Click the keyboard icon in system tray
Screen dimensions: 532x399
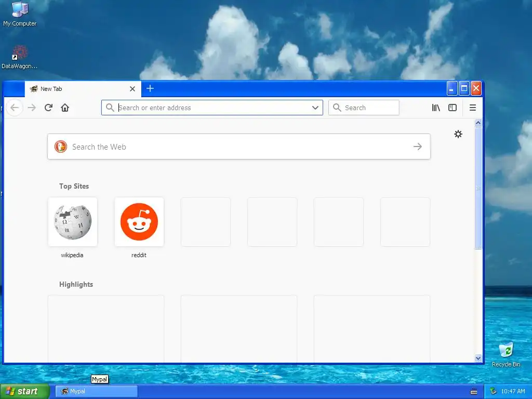coord(474,392)
